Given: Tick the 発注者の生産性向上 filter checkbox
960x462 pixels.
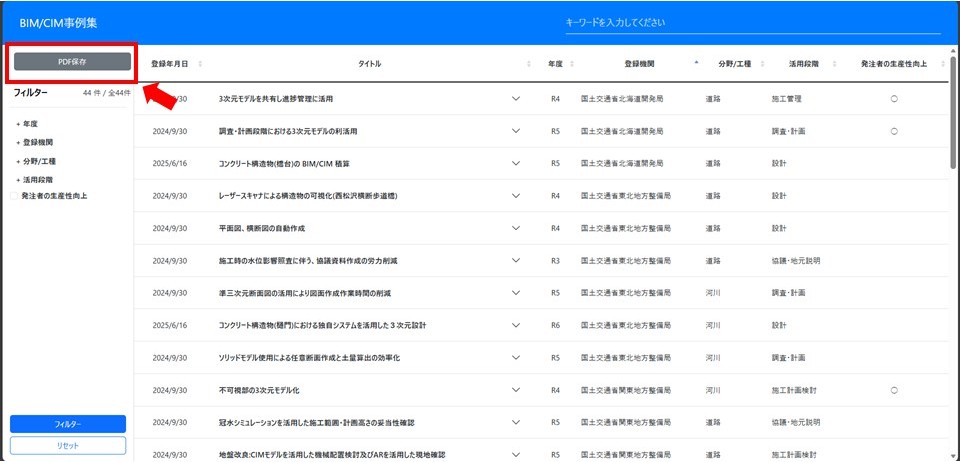Looking at the screenshot, I should (14, 196).
